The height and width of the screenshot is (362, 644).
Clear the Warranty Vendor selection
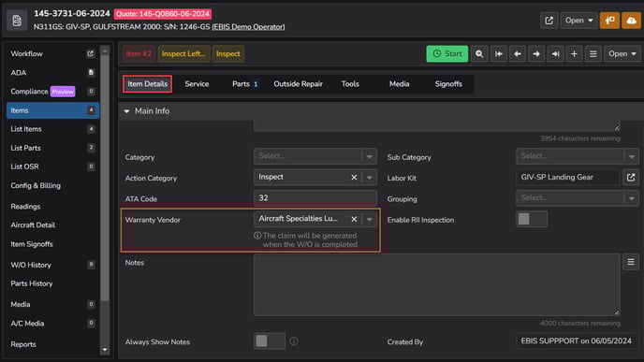pos(354,219)
